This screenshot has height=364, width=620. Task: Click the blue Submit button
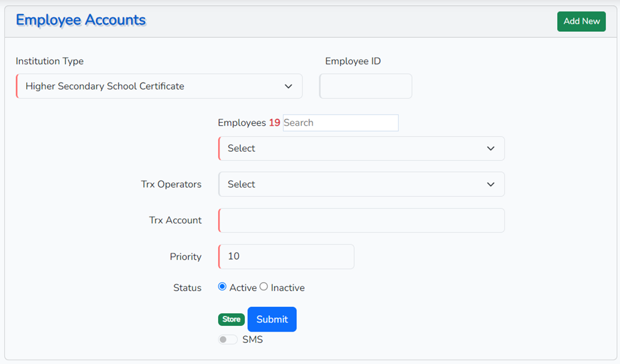272,320
